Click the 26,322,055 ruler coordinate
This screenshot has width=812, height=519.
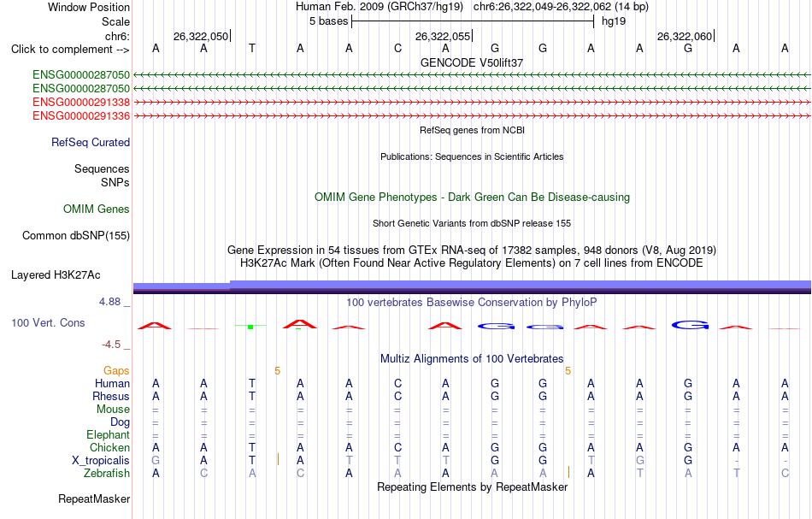[443, 36]
